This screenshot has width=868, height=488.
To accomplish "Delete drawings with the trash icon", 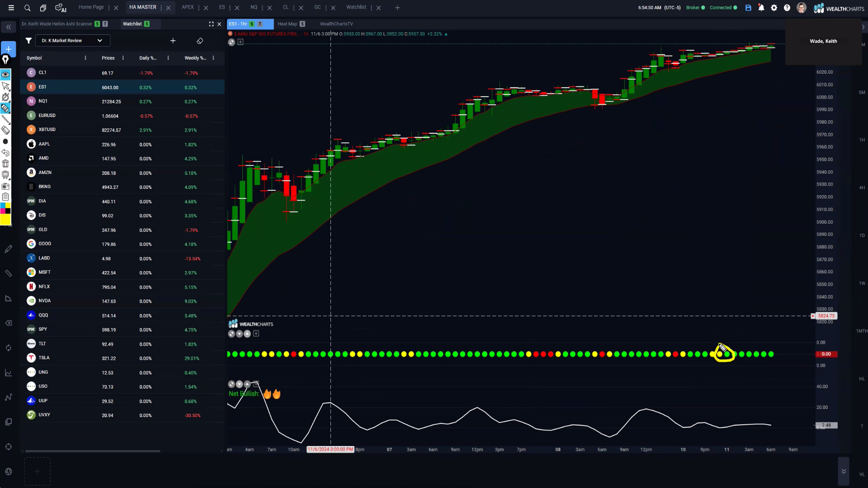I will coord(5,164).
